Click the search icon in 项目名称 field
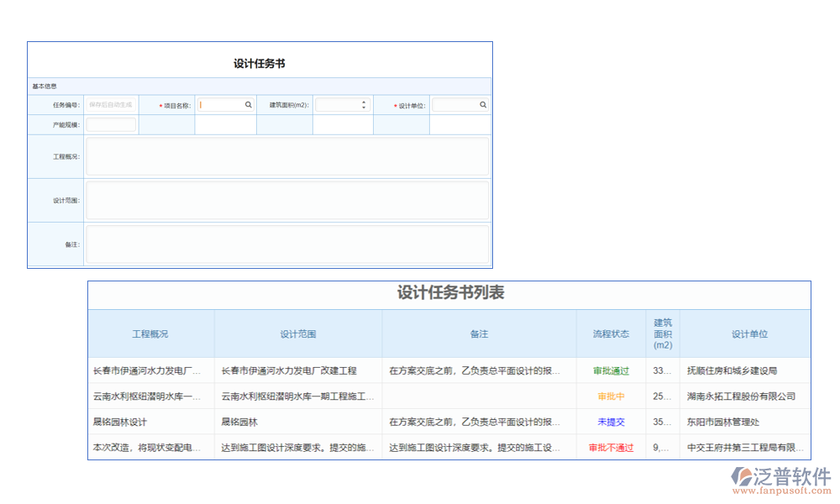The width and height of the screenshot is (840, 504). [x=248, y=105]
